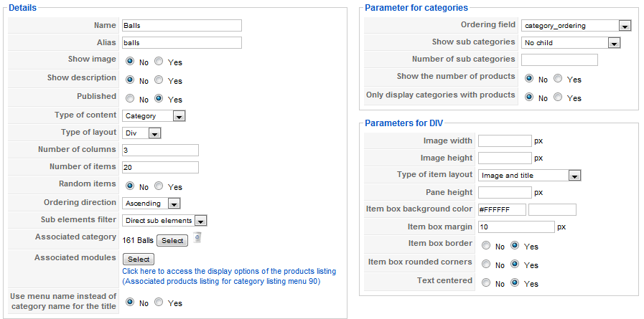
Task: Set Show image to Yes
Action: pos(159,62)
